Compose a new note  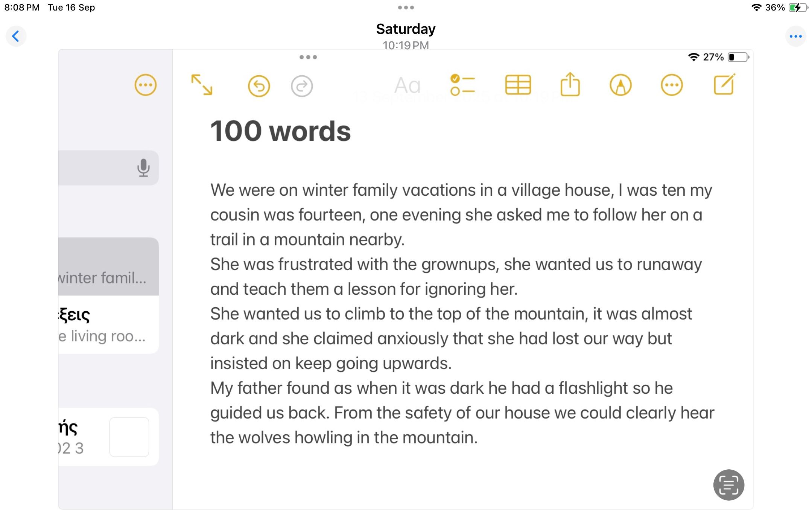[x=724, y=85]
